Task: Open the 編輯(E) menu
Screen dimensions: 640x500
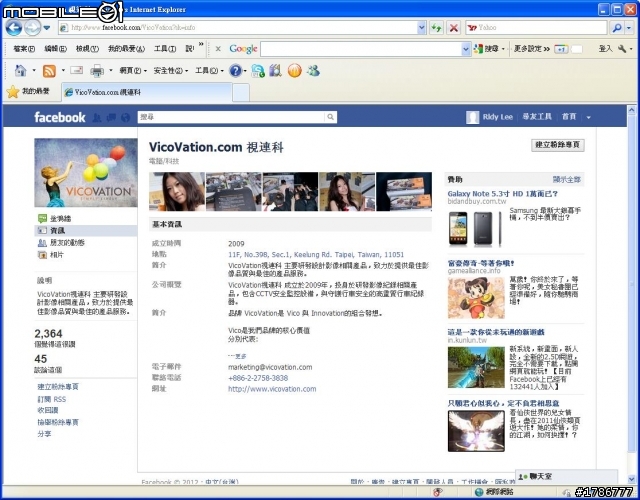Action: click(55, 49)
